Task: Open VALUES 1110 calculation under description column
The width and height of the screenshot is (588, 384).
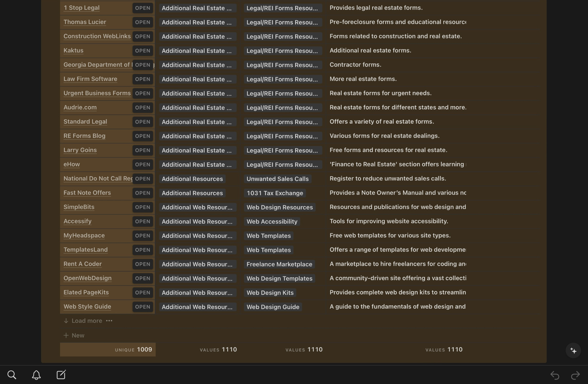Action: click(x=444, y=350)
